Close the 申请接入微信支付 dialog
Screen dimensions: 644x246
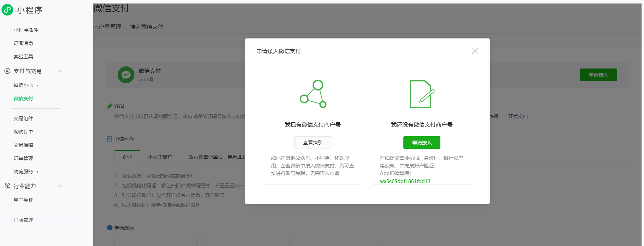pos(475,51)
